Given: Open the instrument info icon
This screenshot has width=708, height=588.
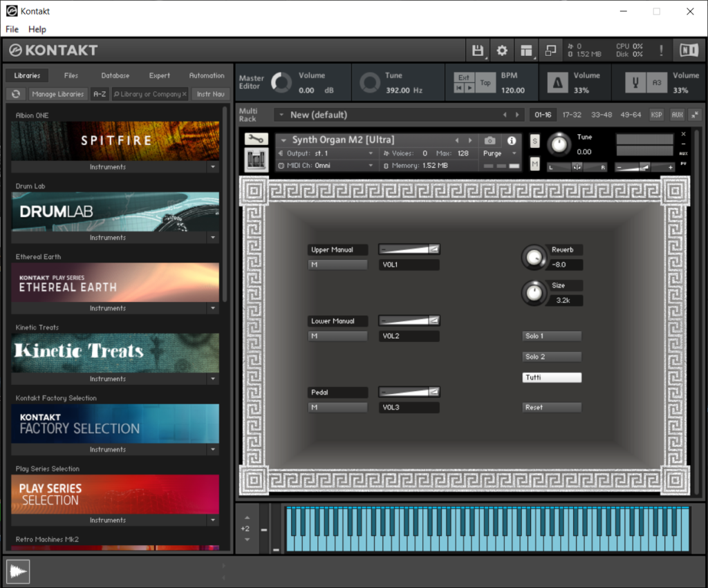Looking at the screenshot, I should coord(512,140).
